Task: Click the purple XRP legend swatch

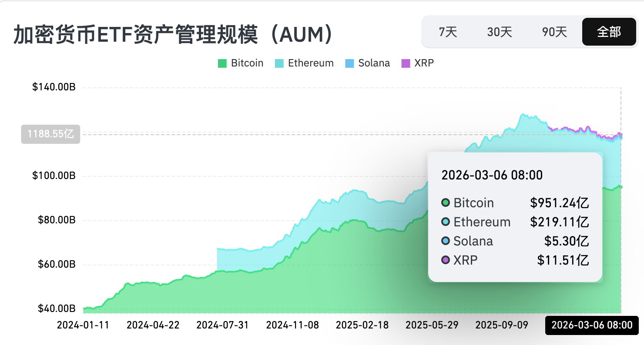Action: click(406, 63)
